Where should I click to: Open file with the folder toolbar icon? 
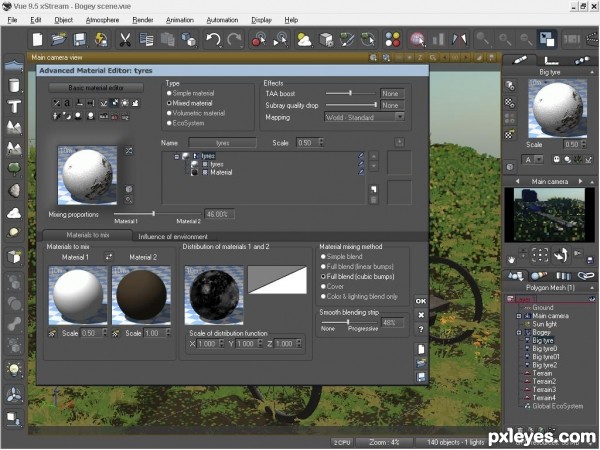click(59, 39)
